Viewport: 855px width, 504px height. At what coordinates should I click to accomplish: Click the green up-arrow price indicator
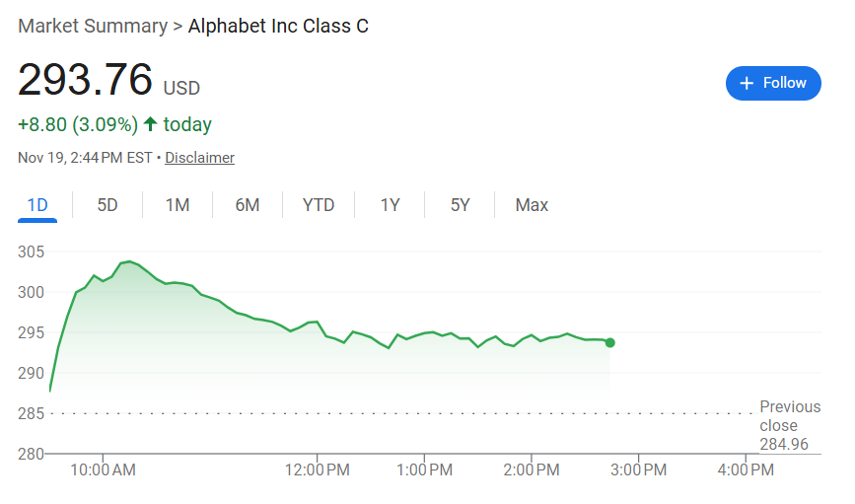click(x=150, y=124)
